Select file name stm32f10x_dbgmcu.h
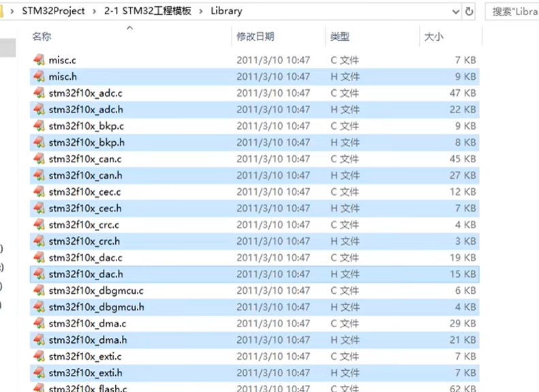This screenshot has height=392, width=539. pyautogui.click(x=97, y=307)
